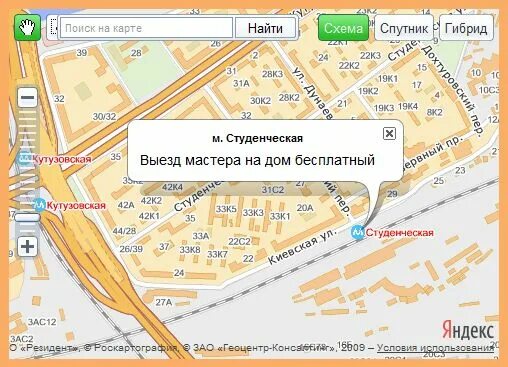This screenshot has width=508, height=367.
Task: Click building number 33К8 label
Action: [x=190, y=250]
